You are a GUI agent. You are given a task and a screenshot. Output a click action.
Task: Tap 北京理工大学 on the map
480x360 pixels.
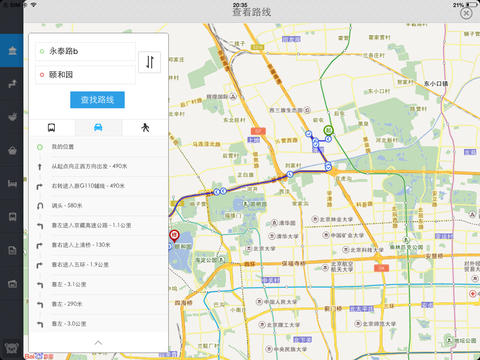click(x=279, y=325)
